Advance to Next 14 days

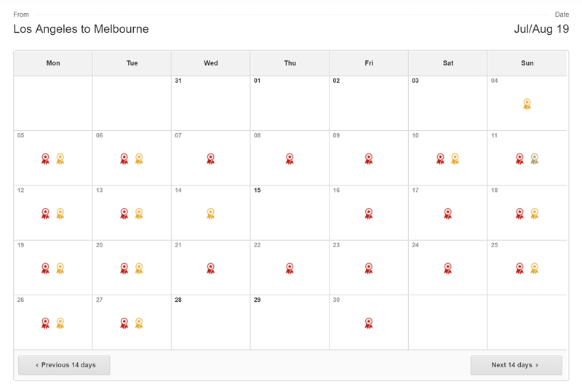517,365
